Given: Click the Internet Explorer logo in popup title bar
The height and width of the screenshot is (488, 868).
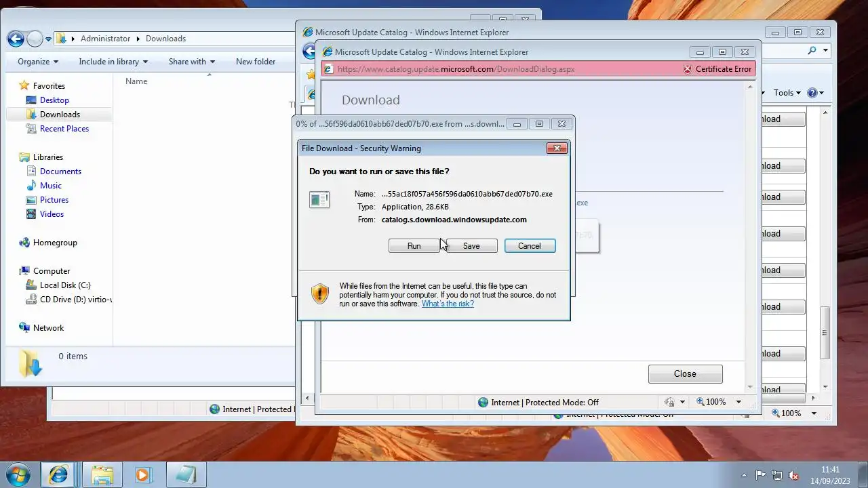Looking at the screenshot, I should (327, 52).
